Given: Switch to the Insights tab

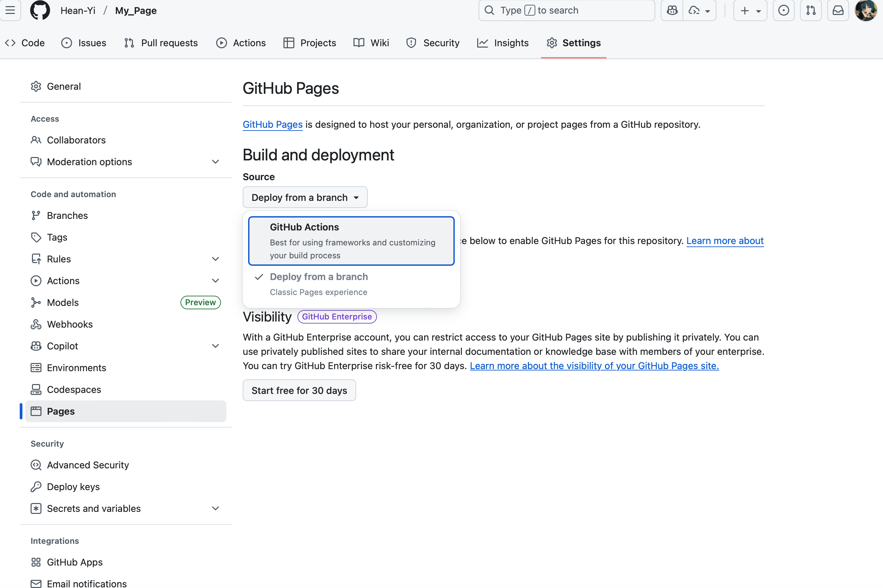Looking at the screenshot, I should click(x=503, y=43).
